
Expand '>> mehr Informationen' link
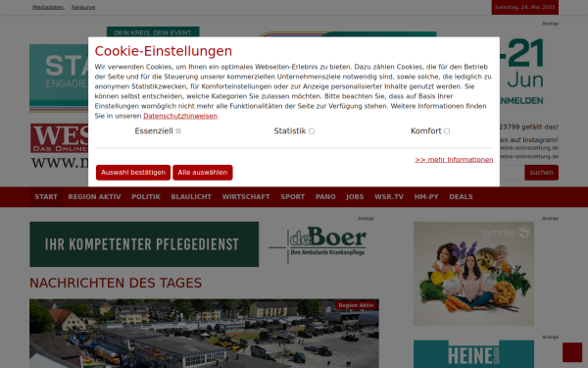(x=454, y=160)
